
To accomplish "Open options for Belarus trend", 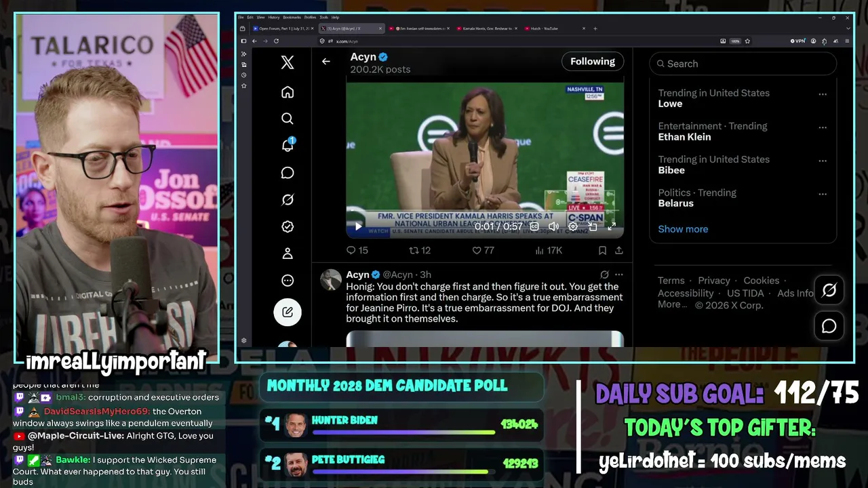I will (x=823, y=194).
